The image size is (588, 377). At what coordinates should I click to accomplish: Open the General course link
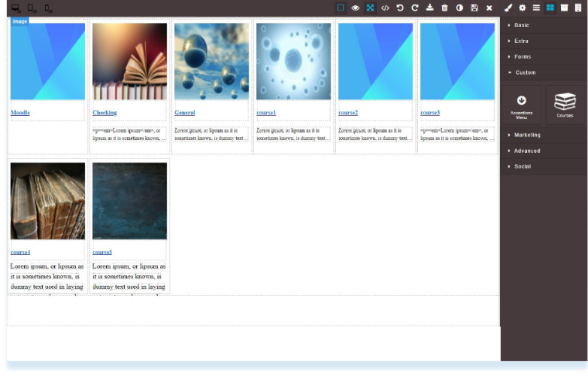[185, 113]
